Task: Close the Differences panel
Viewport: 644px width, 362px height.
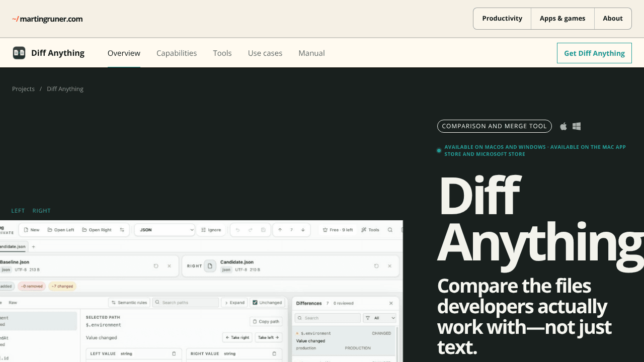Action: tap(391, 303)
